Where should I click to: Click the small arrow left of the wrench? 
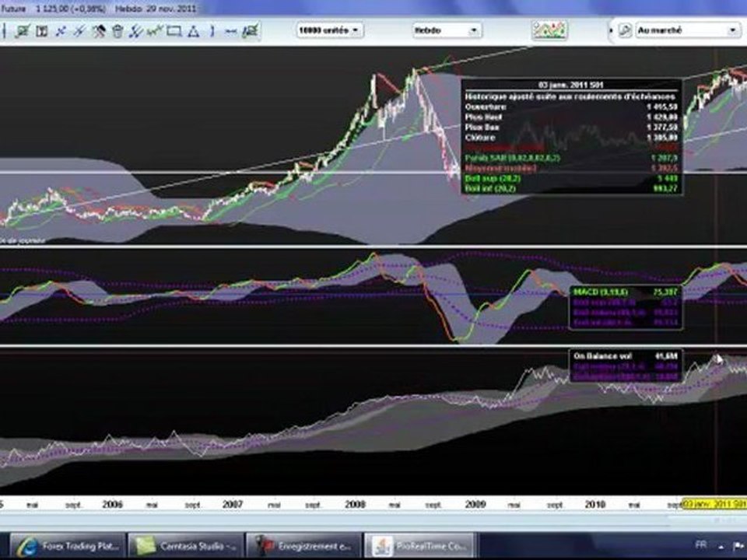[612, 31]
